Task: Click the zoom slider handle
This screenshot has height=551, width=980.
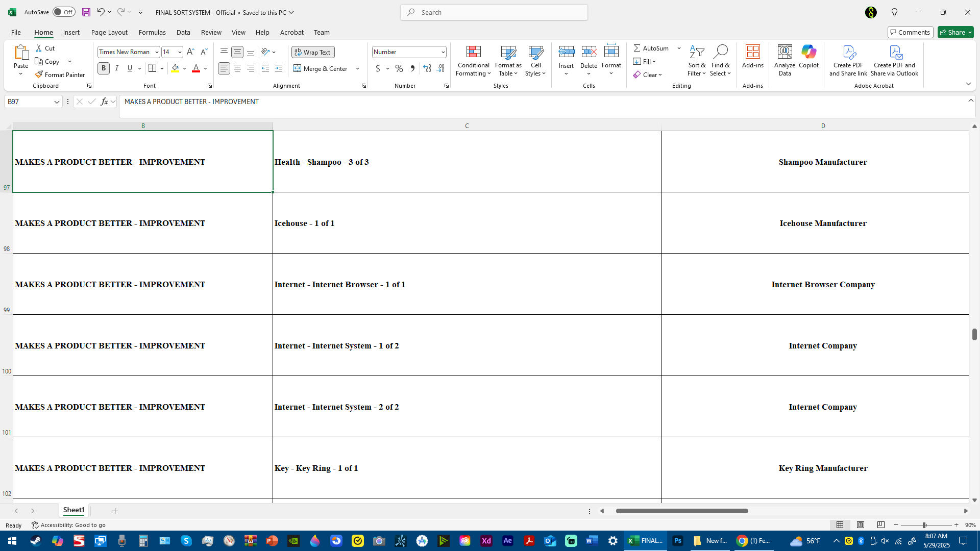Action: pos(924,525)
